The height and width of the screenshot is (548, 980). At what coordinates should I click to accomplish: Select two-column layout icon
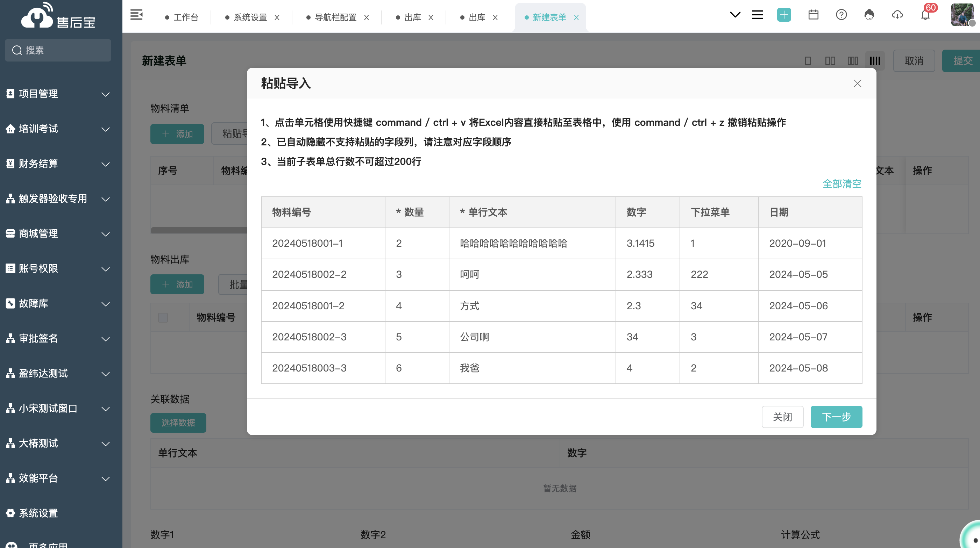[830, 61]
